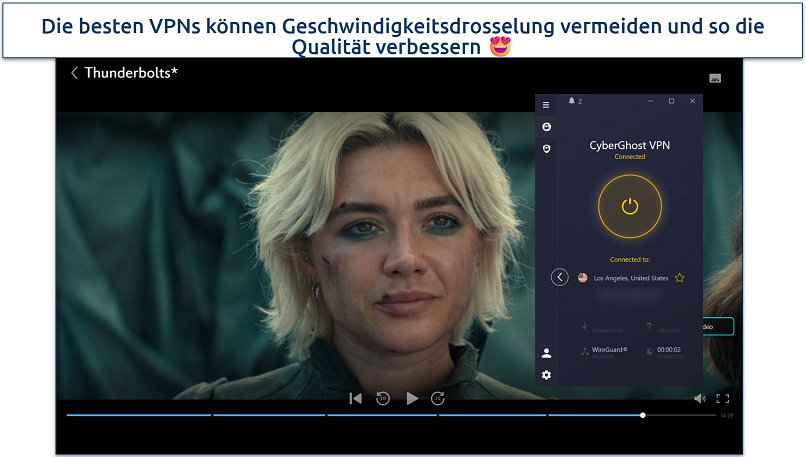Click the ghost icon in the VPN sidebar

point(546,127)
